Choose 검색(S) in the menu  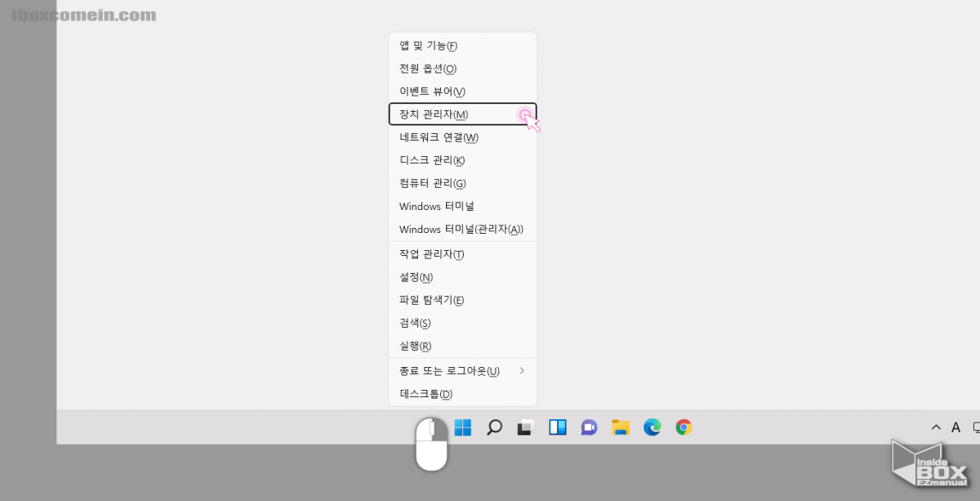point(462,323)
